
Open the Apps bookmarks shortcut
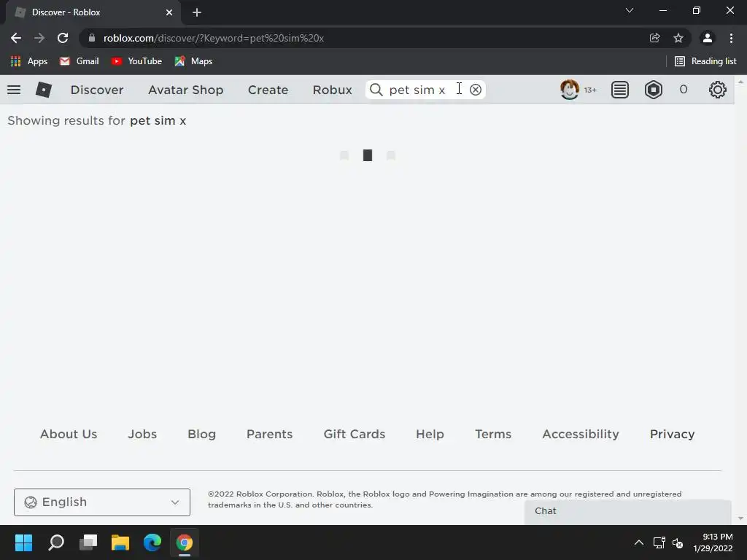coord(29,61)
